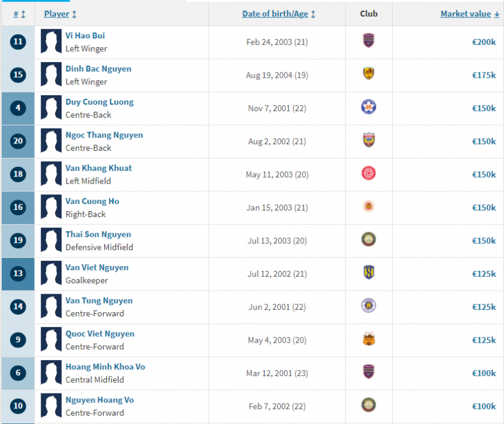Click Nguyen Hoang Vo portrait thumbnail
Image resolution: width=504 pixels, height=424 pixels.
51,405
